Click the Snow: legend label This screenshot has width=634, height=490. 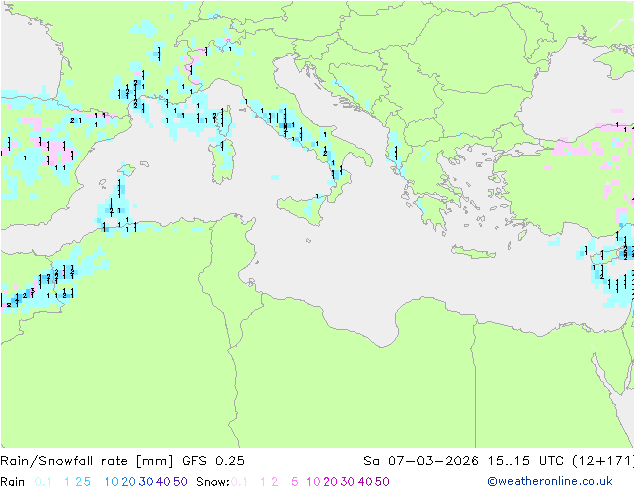tap(213, 482)
